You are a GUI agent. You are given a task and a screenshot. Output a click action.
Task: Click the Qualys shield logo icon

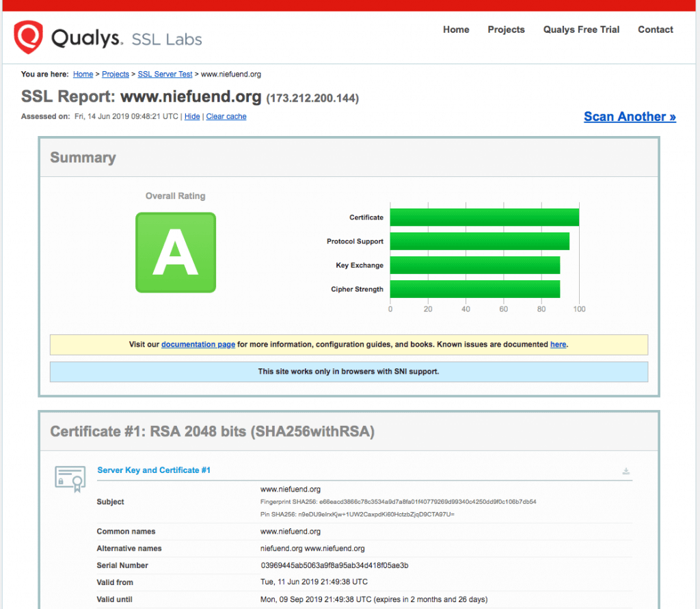(28, 37)
